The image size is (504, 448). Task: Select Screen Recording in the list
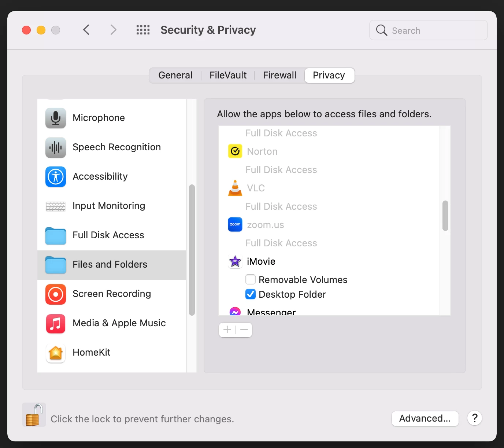click(x=112, y=294)
